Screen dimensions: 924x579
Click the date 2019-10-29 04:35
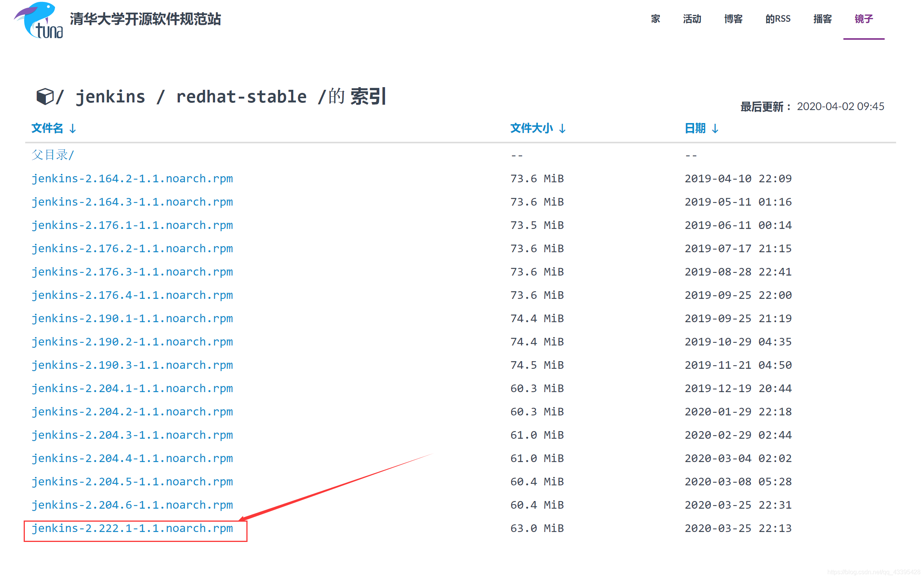pyautogui.click(x=738, y=342)
